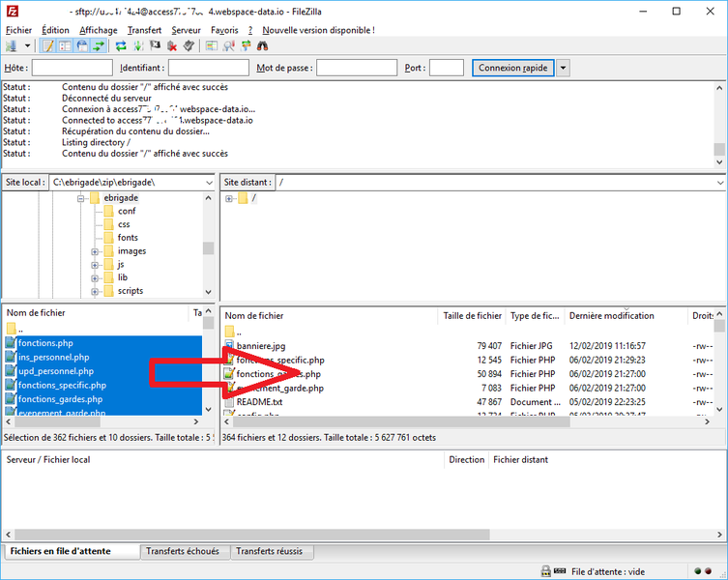Sort remote list by Type de fichier
The image size is (728, 580).
(x=536, y=316)
